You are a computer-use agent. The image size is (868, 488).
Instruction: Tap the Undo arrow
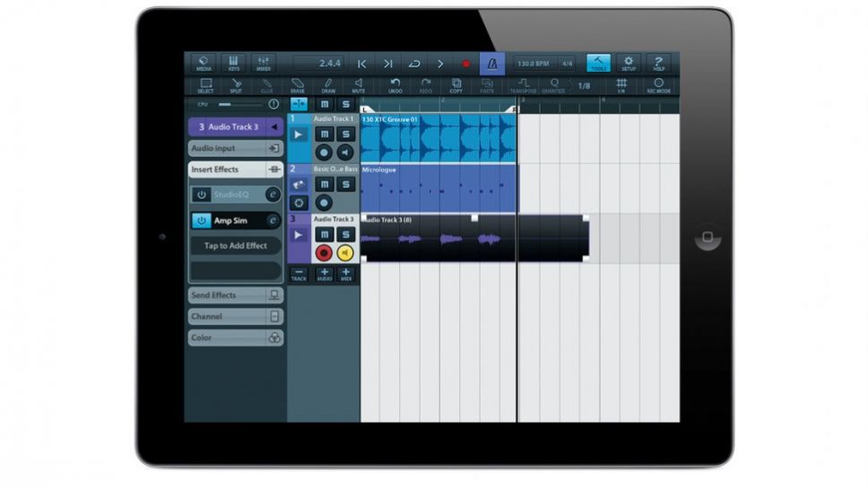click(x=395, y=86)
